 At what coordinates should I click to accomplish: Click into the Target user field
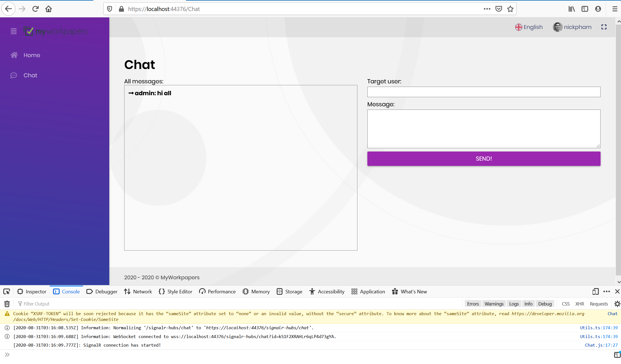click(484, 92)
